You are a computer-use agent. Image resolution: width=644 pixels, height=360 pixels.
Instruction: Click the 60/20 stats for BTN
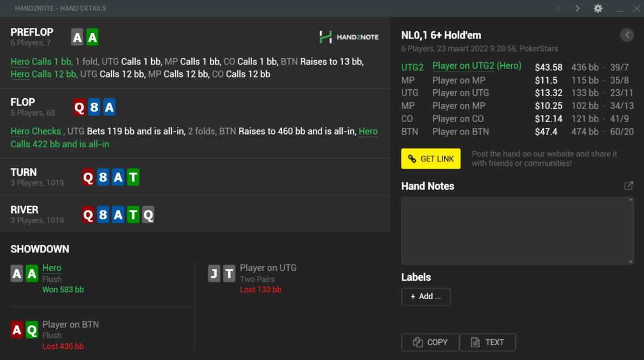click(x=622, y=132)
